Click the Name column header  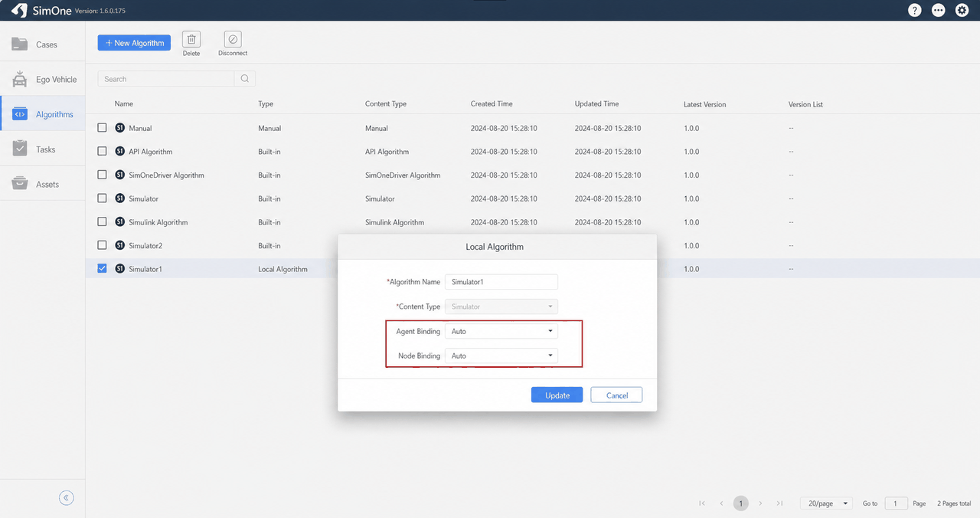click(124, 103)
